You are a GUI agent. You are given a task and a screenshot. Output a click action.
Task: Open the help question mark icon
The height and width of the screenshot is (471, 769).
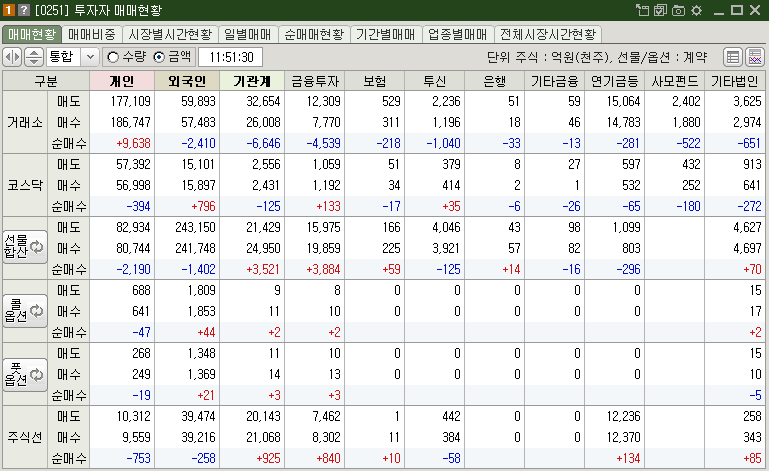tap(24, 9)
